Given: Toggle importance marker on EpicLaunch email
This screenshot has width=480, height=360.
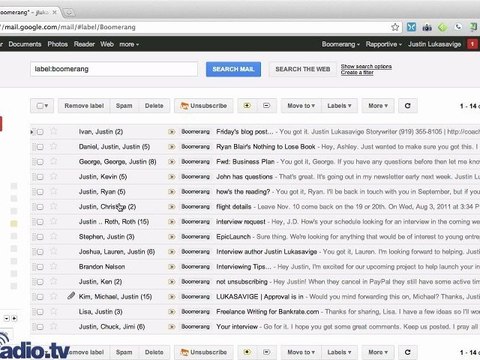Looking at the screenshot, I should (x=172, y=237).
